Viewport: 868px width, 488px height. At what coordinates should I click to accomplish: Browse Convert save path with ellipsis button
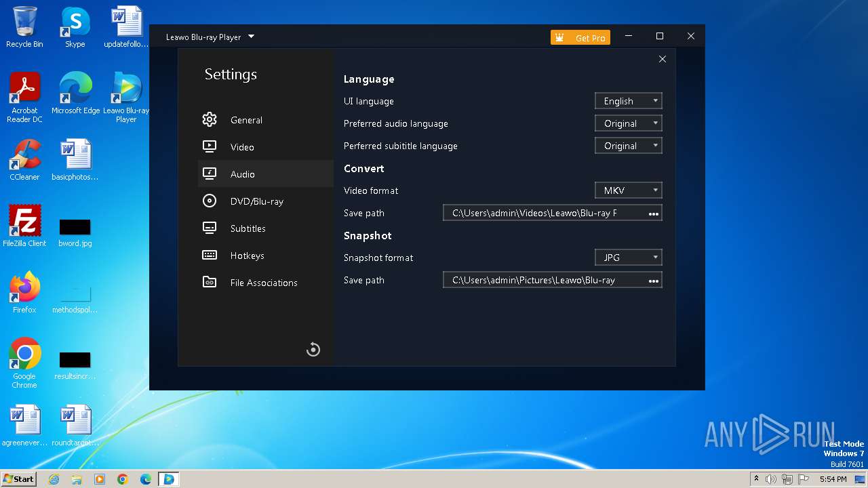point(654,213)
